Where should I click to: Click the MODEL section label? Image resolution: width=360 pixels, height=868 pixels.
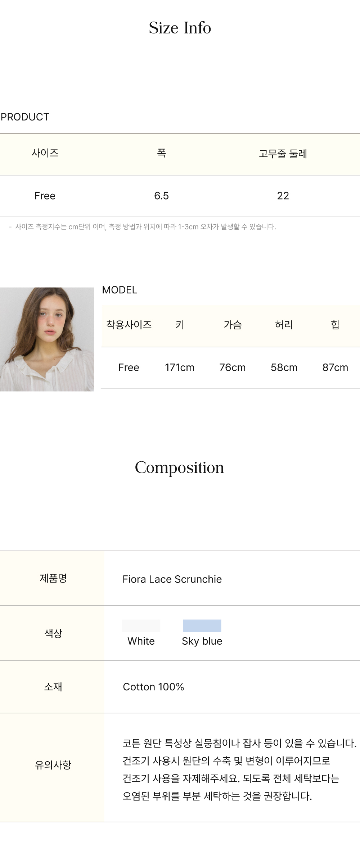coord(120,290)
